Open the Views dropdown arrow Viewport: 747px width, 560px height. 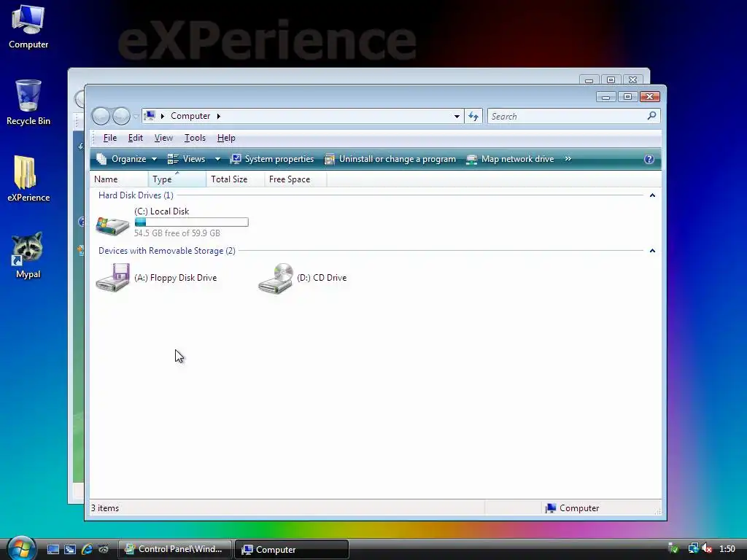(217, 159)
